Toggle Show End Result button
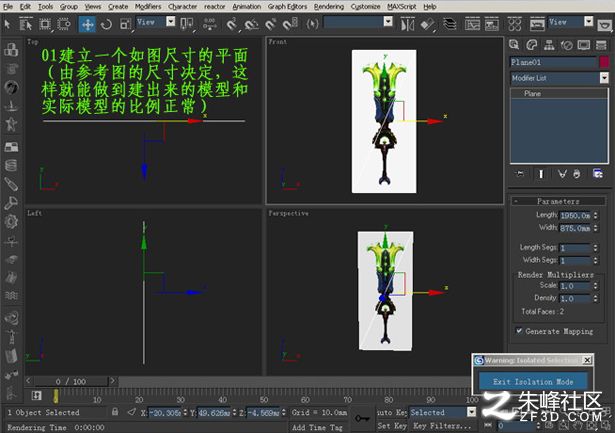615x433 pixels. 541,174
